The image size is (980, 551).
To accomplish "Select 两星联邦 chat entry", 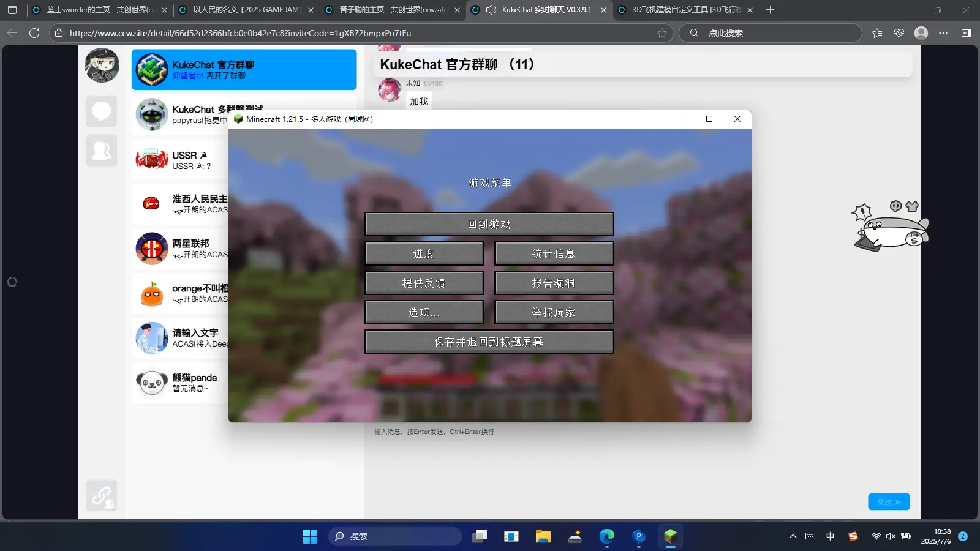I will coord(180,249).
